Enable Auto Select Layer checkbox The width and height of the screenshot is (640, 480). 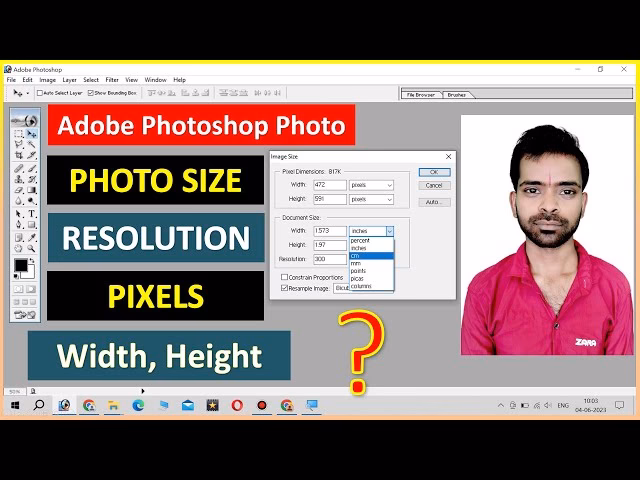40,93
